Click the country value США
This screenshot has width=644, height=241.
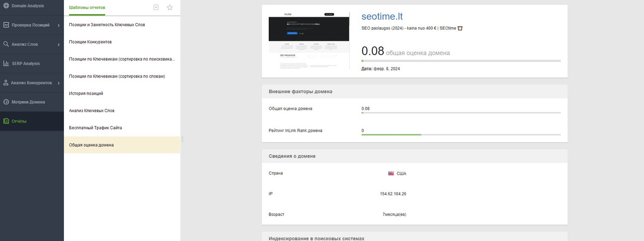[x=401, y=174]
